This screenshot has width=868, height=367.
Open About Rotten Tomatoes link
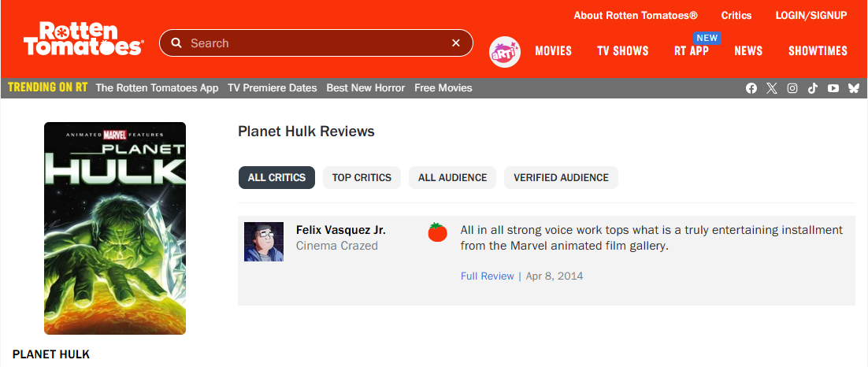point(636,16)
